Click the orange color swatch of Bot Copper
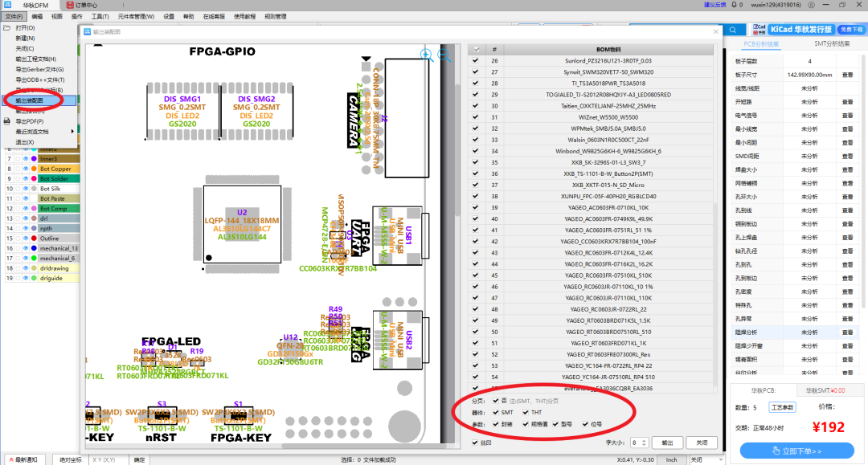868x465 pixels. pos(34,169)
